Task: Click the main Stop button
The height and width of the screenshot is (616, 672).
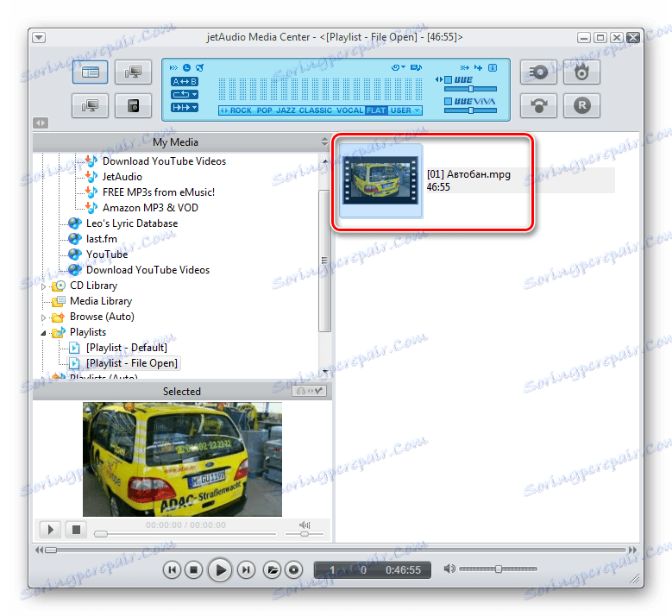Action: click(x=193, y=569)
